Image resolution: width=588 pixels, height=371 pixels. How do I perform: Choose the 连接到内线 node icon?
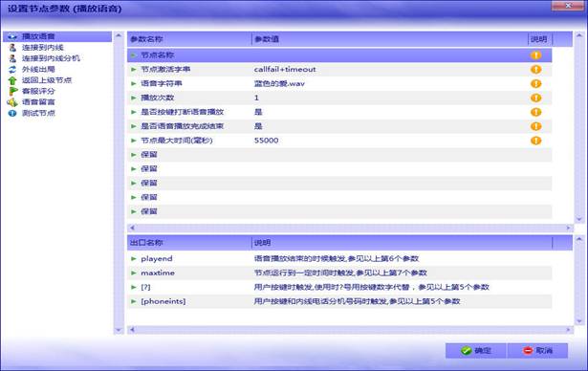[12, 48]
